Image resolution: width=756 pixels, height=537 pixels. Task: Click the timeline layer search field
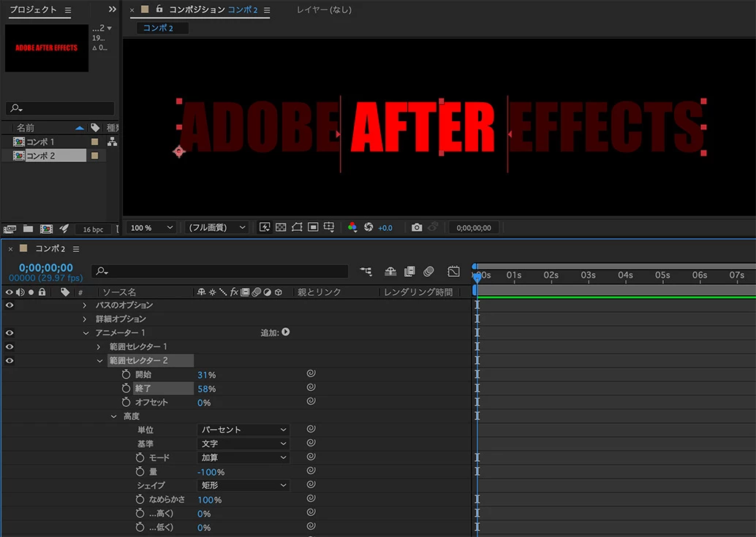pos(220,272)
